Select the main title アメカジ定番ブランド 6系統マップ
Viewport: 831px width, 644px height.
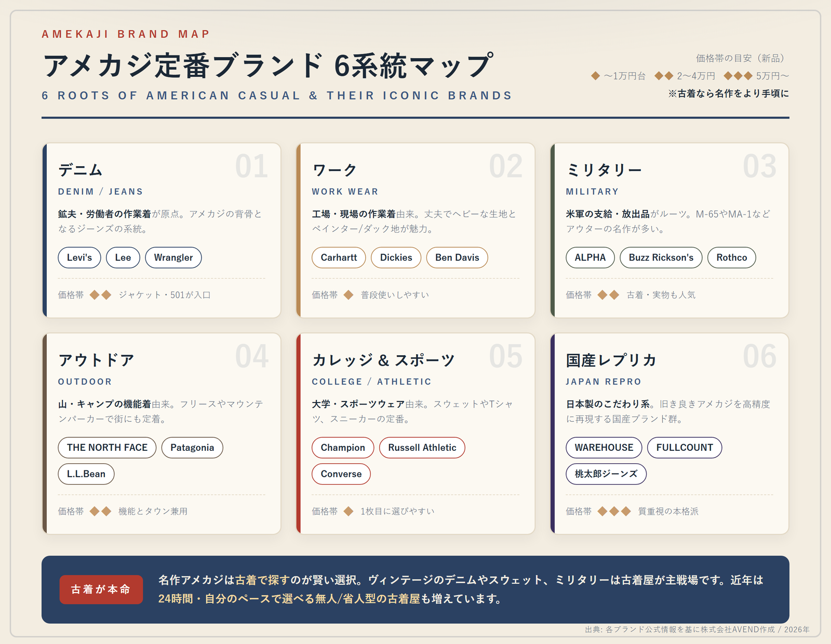267,66
